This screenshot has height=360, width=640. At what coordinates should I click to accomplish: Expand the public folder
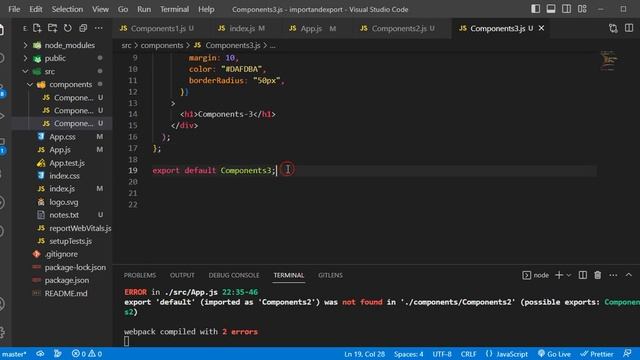61,58
